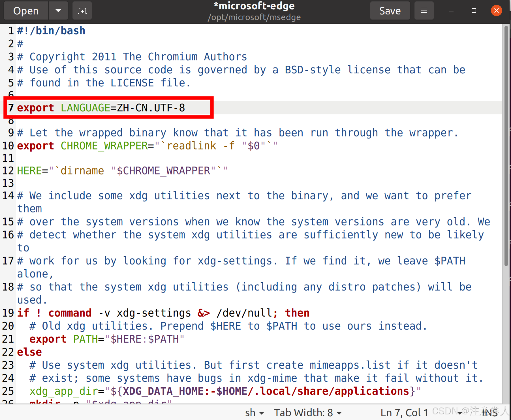Open the Tab Width 8 dropdown
511x420 pixels.
[308, 413]
